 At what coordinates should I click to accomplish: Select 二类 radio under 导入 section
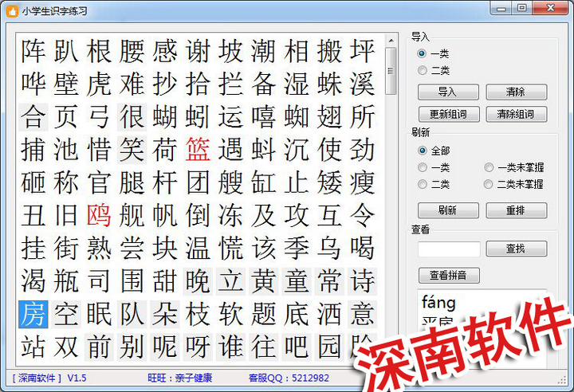tap(423, 70)
